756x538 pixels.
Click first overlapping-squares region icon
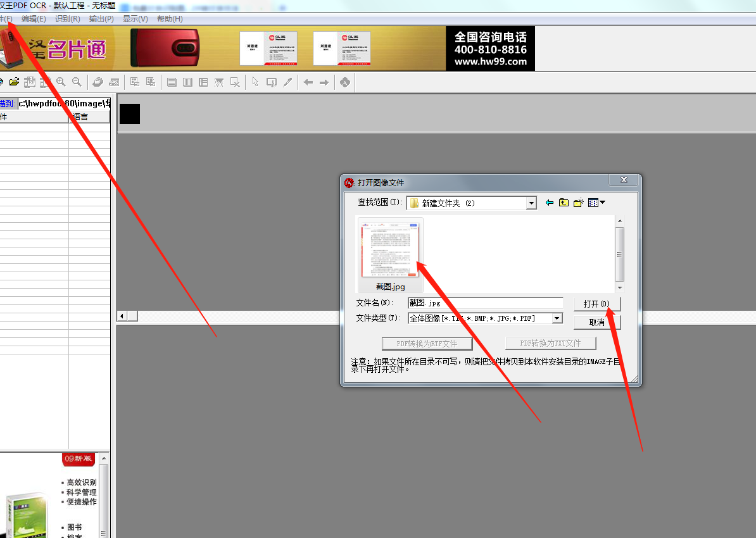click(135, 82)
